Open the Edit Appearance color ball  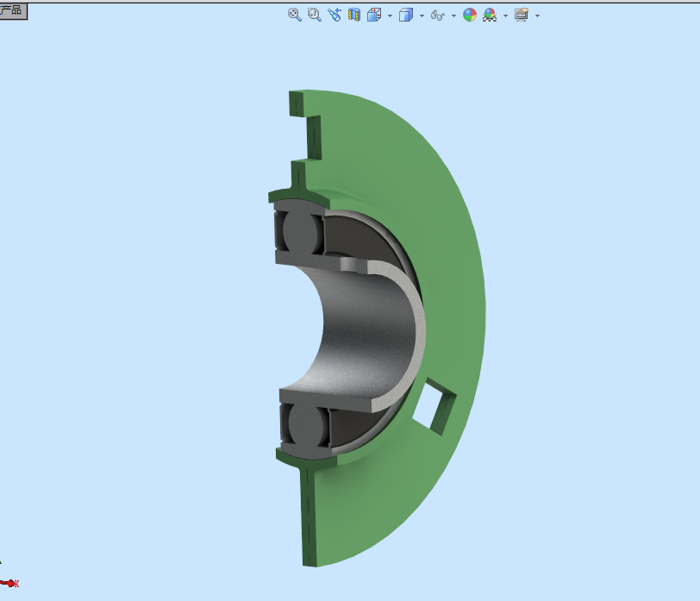tap(470, 15)
